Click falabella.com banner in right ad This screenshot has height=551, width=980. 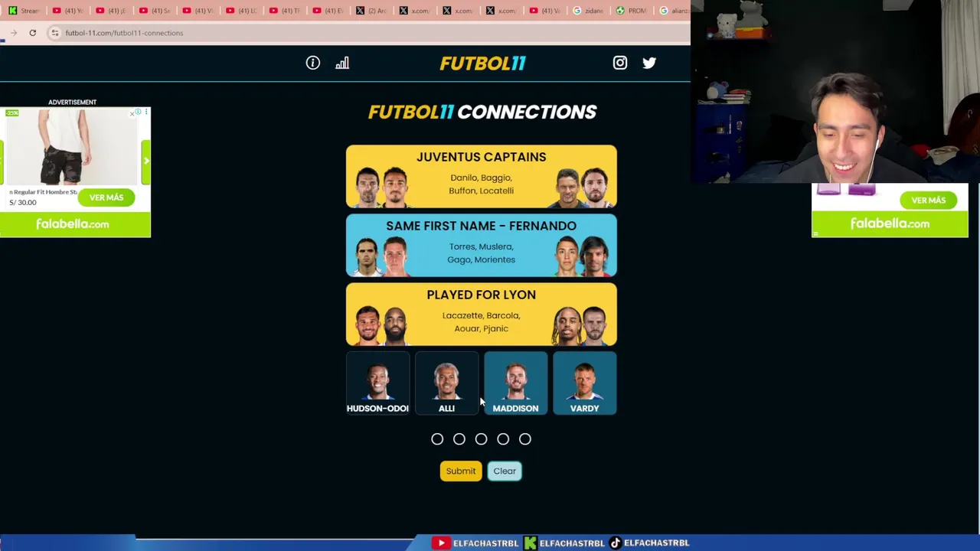(x=890, y=223)
